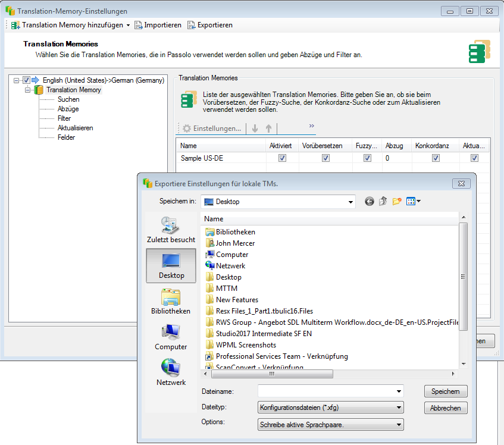
Task: Toggle Vorübersetzen checkbox for Sample US-DE
Action: click(x=325, y=158)
